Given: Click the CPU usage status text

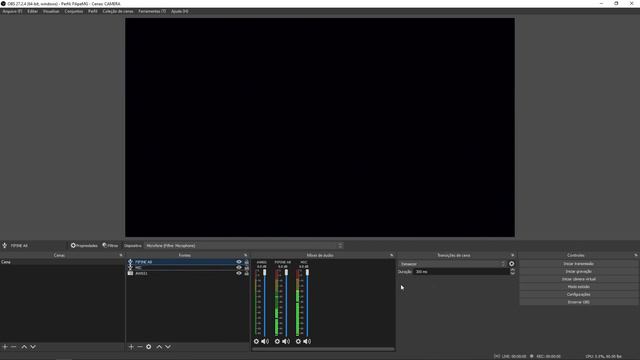Looking at the screenshot, I should point(603,356).
